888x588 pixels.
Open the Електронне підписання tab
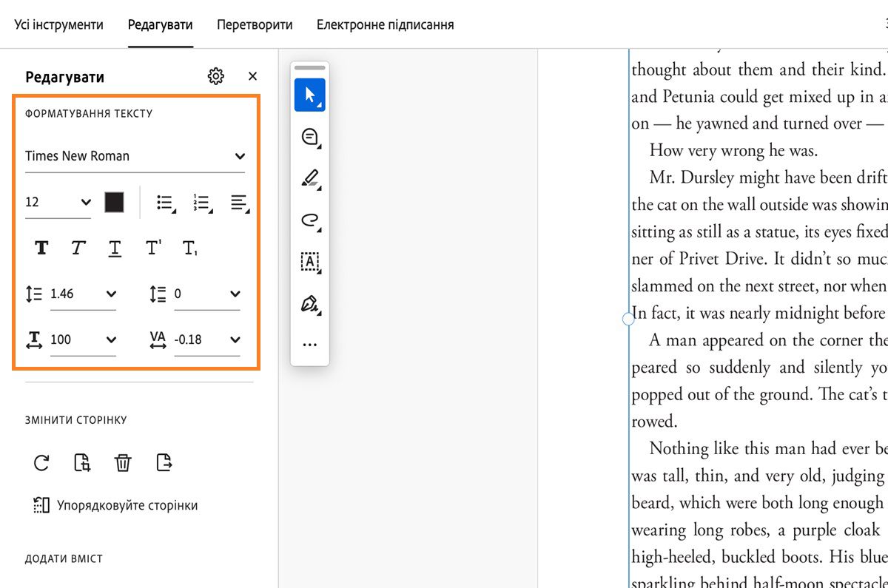click(x=386, y=24)
